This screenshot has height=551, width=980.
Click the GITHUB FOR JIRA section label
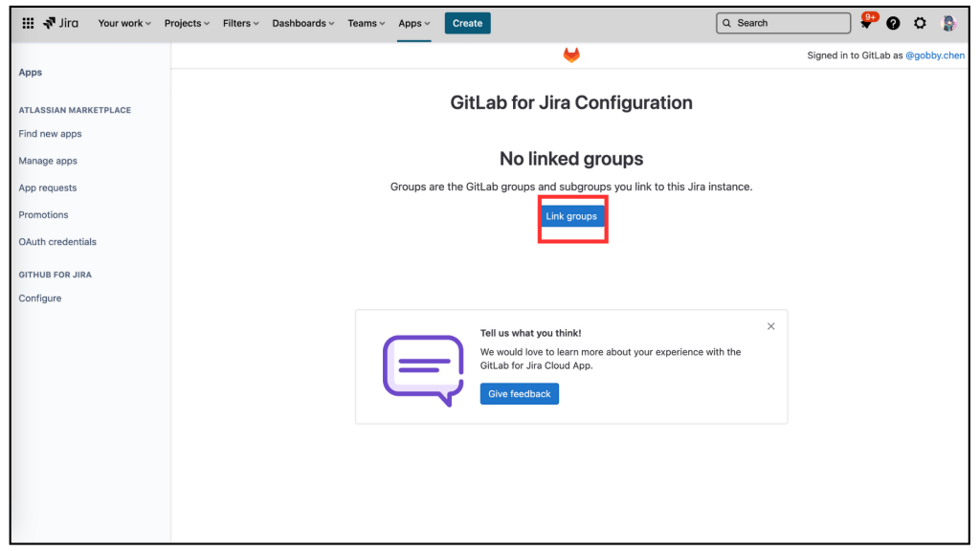[x=55, y=275]
